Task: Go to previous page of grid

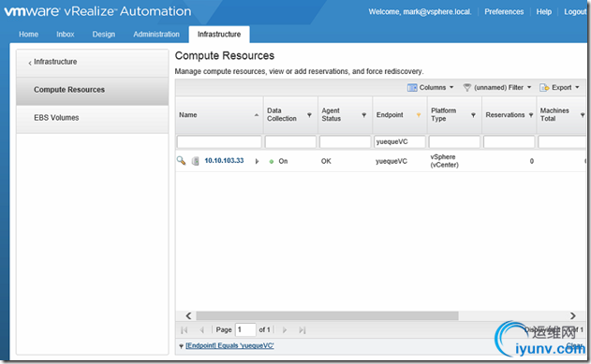Action: click(x=201, y=330)
